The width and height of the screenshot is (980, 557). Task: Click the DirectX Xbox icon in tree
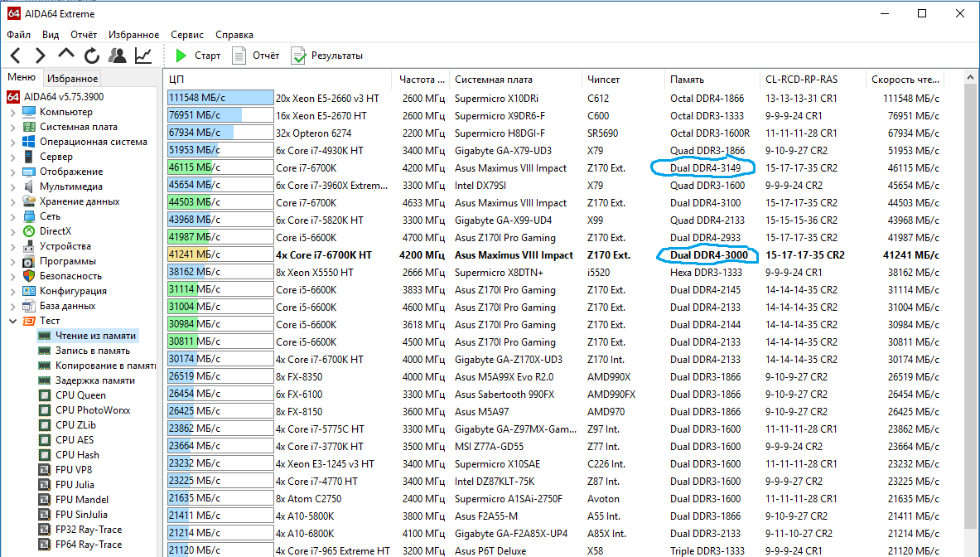29,231
